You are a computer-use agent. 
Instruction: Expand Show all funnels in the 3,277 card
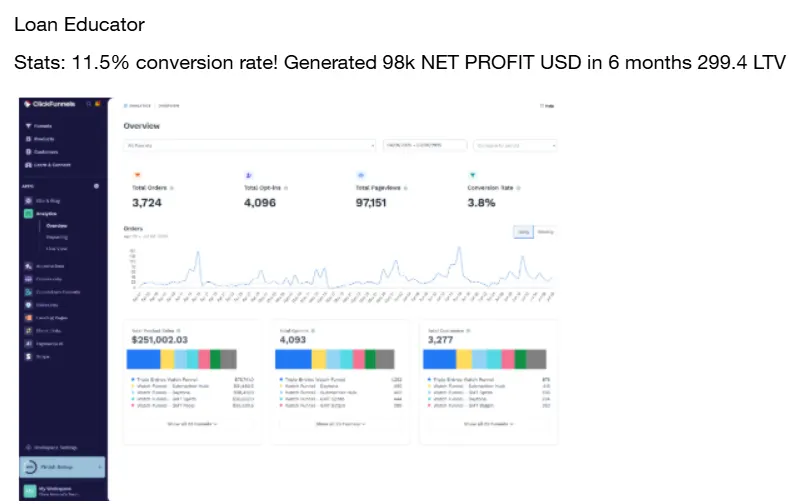point(489,424)
